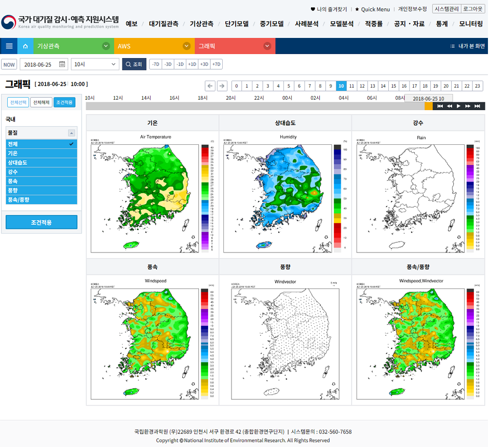This screenshot has height=448, width=489.
Task: Toggle 기온 in the 물질 list
Action: coord(42,153)
